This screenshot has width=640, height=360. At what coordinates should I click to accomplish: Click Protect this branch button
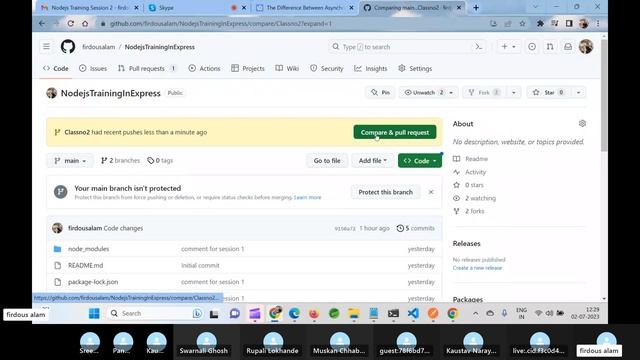click(385, 192)
